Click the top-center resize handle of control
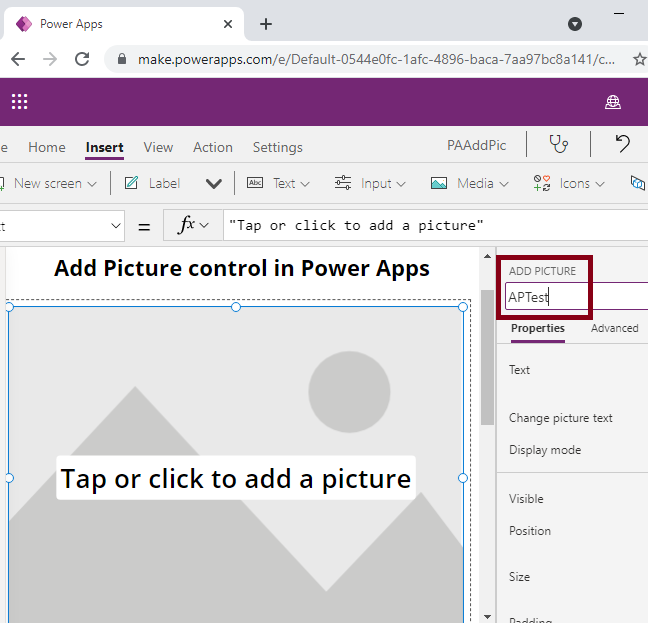 [236, 307]
